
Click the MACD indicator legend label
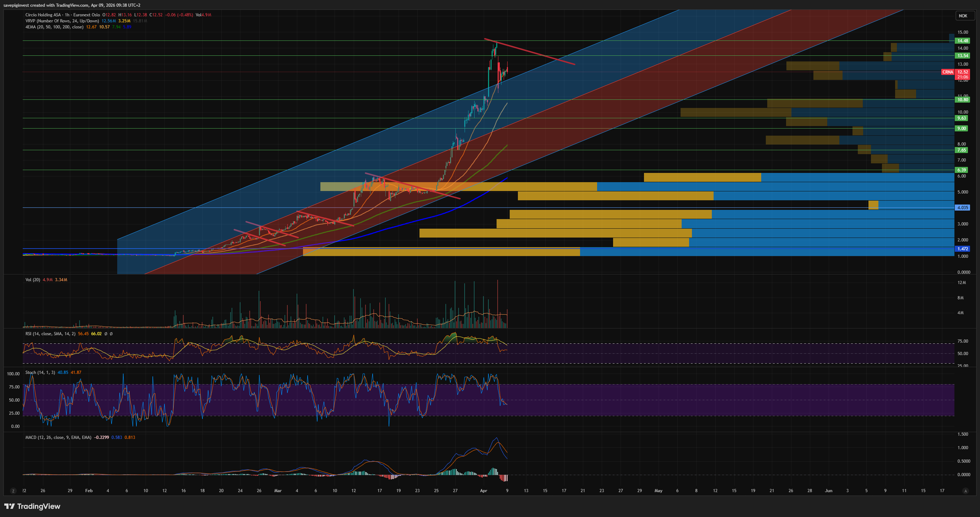point(58,437)
